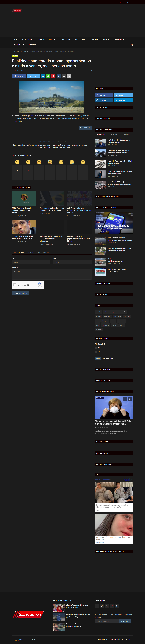Expand the Minas Gerais dropdown menu
Image resolution: width=145 pixels, height=644 pixels.
[80, 40]
